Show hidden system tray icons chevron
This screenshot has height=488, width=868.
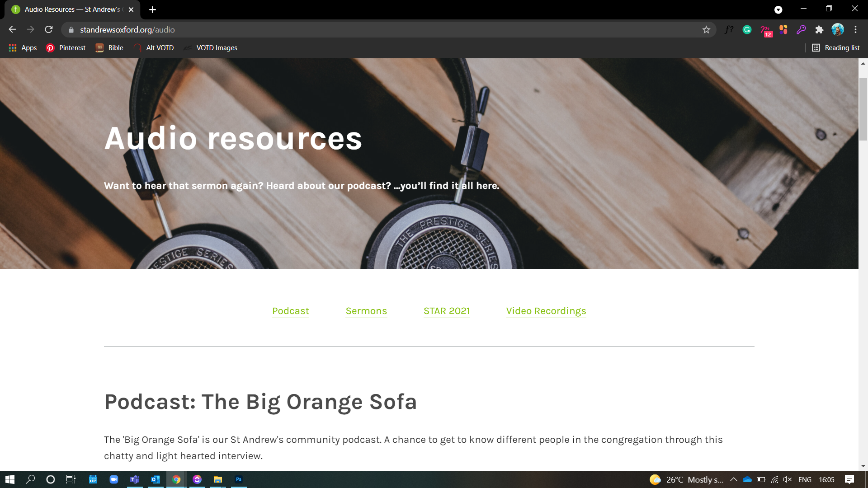[733, 479]
